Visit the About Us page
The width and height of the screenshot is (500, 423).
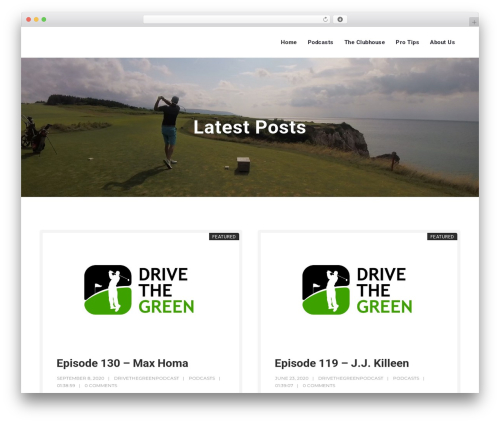click(442, 42)
